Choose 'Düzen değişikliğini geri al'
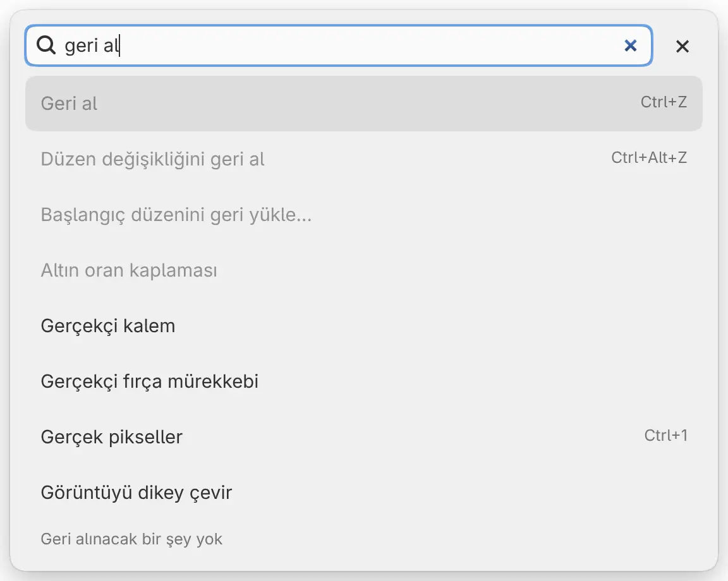This screenshot has height=581, width=728. (x=363, y=159)
